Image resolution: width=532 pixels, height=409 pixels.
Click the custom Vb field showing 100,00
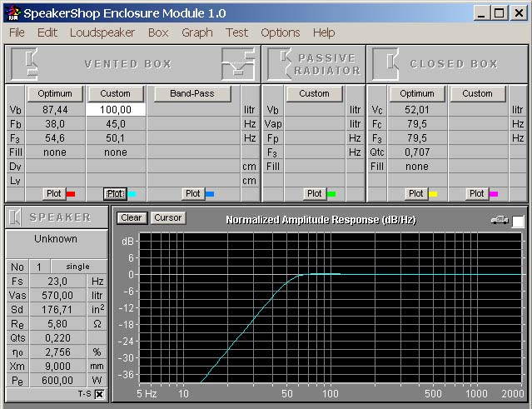(x=116, y=110)
